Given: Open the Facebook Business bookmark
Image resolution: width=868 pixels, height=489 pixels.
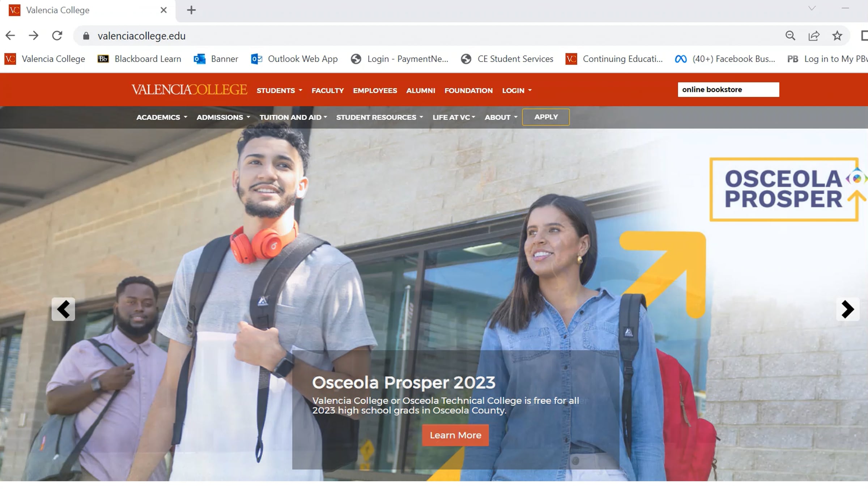Looking at the screenshot, I should [x=725, y=59].
